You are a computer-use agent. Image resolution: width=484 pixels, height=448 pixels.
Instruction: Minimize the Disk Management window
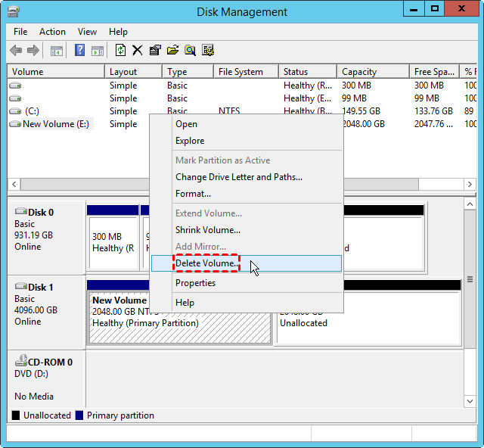[x=414, y=9]
